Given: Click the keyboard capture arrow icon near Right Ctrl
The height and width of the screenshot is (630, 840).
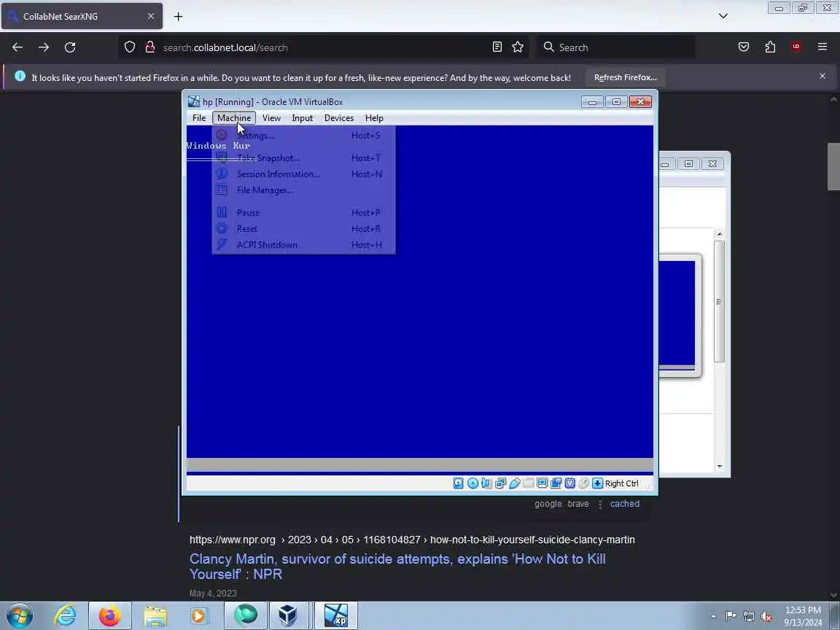Looking at the screenshot, I should 597,483.
